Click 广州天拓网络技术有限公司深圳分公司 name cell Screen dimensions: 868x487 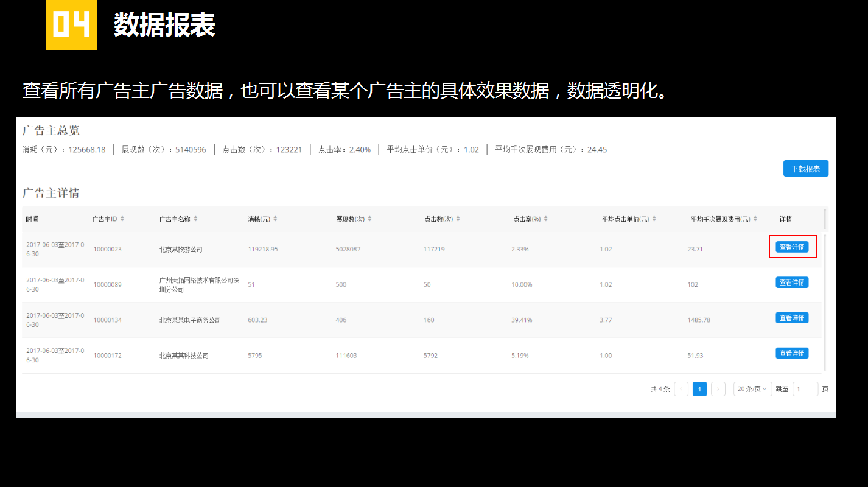[x=200, y=285]
